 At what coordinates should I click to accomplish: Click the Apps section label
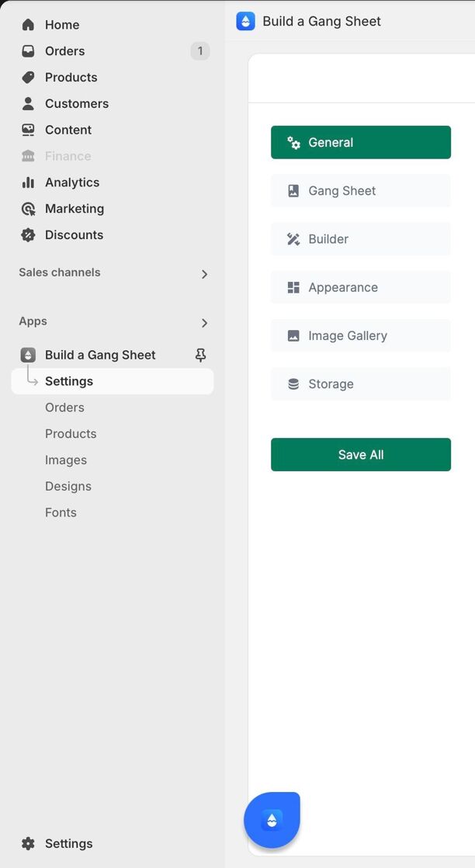pyautogui.click(x=33, y=321)
